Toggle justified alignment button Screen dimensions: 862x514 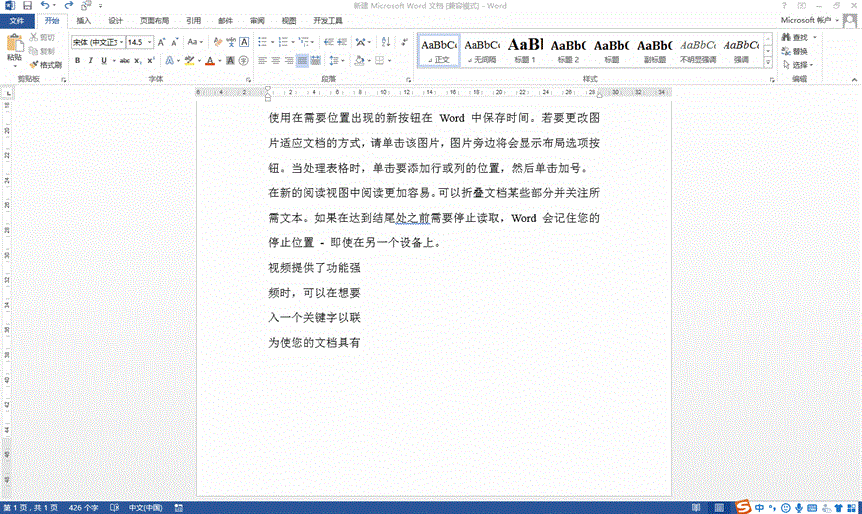point(303,61)
